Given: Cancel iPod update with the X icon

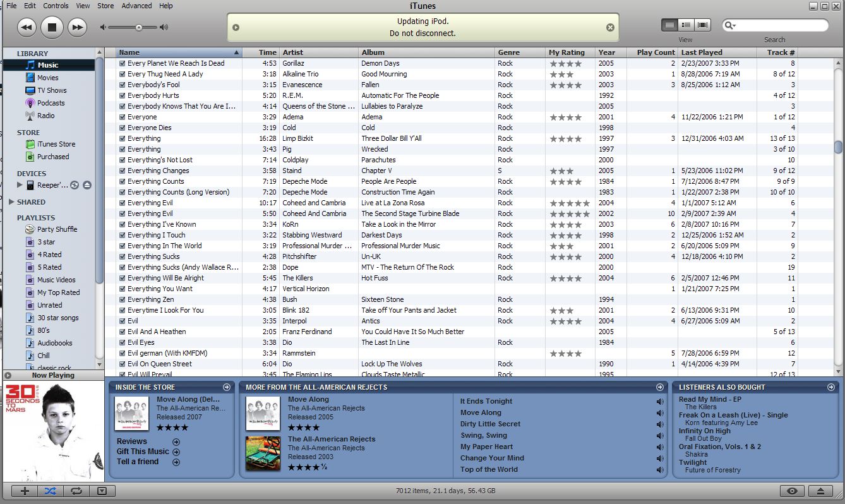Looking at the screenshot, I should click(610, 27).
